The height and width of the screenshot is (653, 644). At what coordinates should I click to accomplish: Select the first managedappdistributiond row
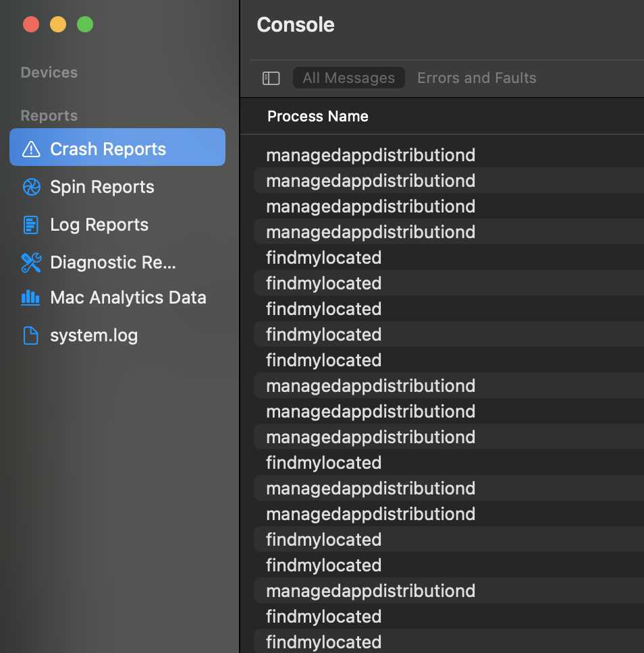tap(449, 155)
